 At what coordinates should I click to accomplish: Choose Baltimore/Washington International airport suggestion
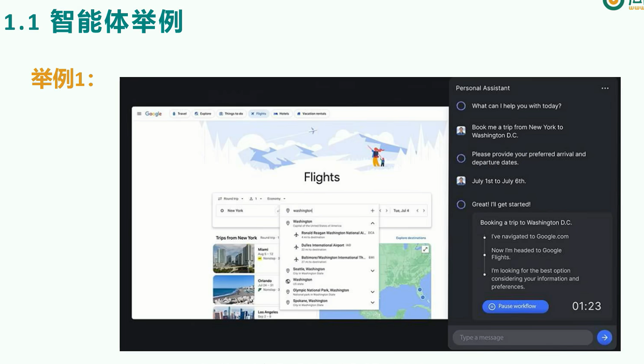329,259
